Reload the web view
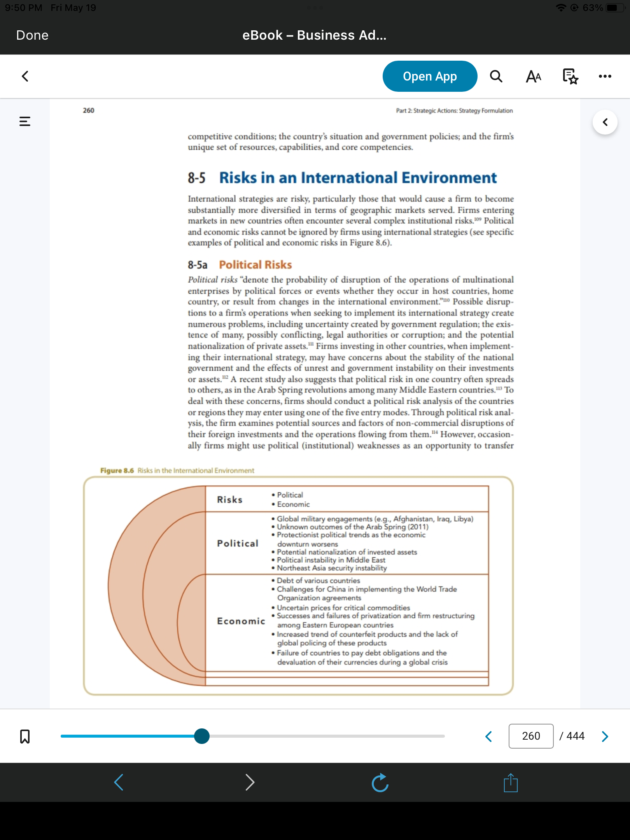630x840 pixels. (x=380, y=782)
